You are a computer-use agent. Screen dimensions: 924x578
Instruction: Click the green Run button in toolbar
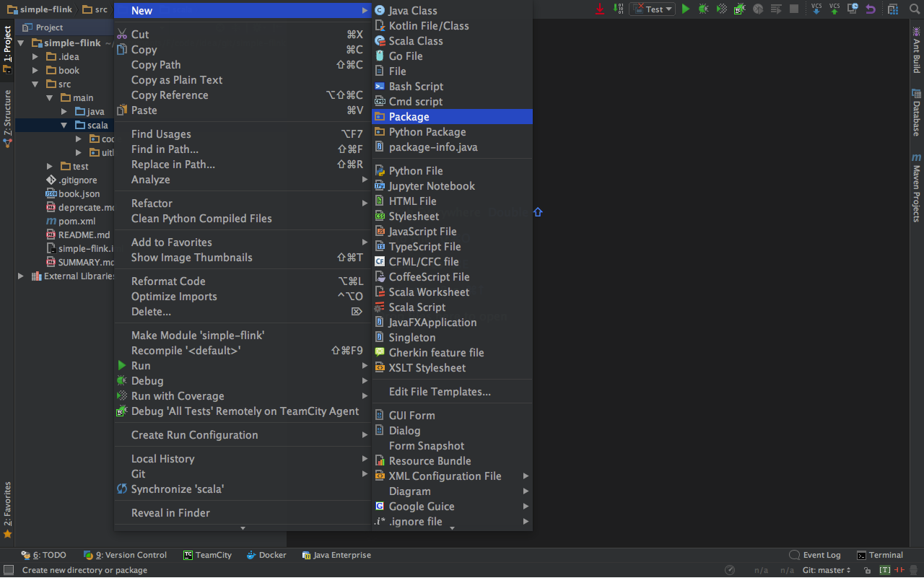(686, 9)
